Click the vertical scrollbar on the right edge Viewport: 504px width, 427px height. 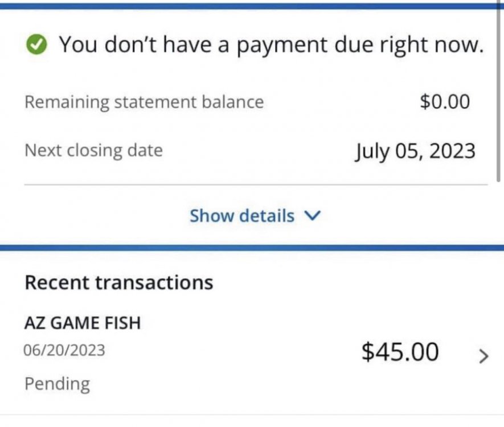pyautogui.click(x=499, y=97)
